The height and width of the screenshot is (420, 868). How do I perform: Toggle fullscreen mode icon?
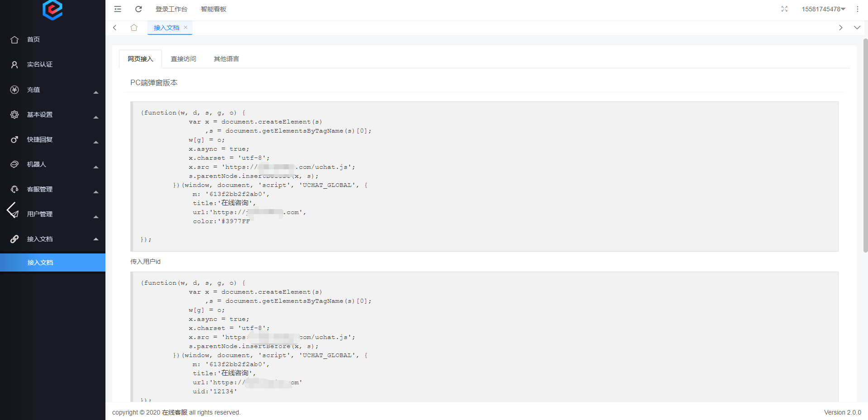(784, 9)
